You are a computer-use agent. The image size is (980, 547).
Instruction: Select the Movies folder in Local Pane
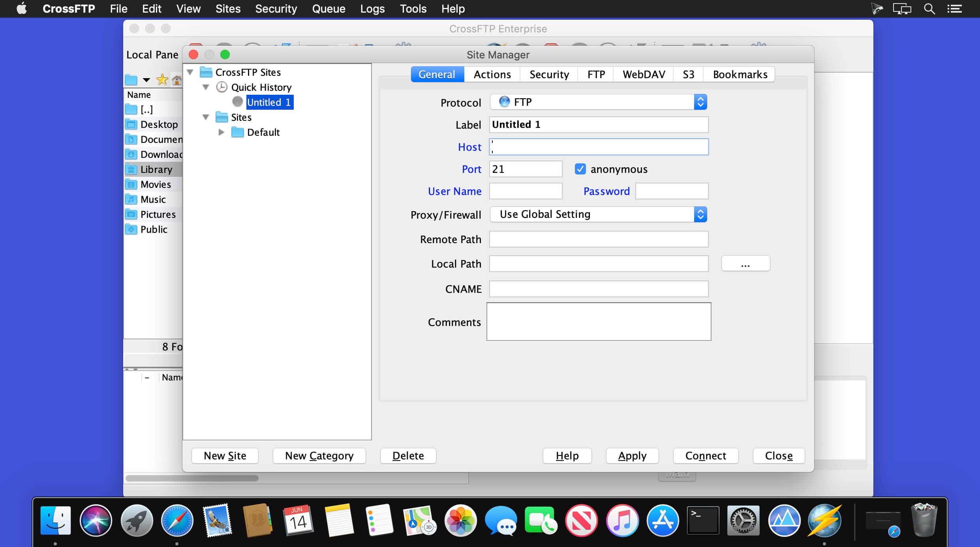pos(153,184)
